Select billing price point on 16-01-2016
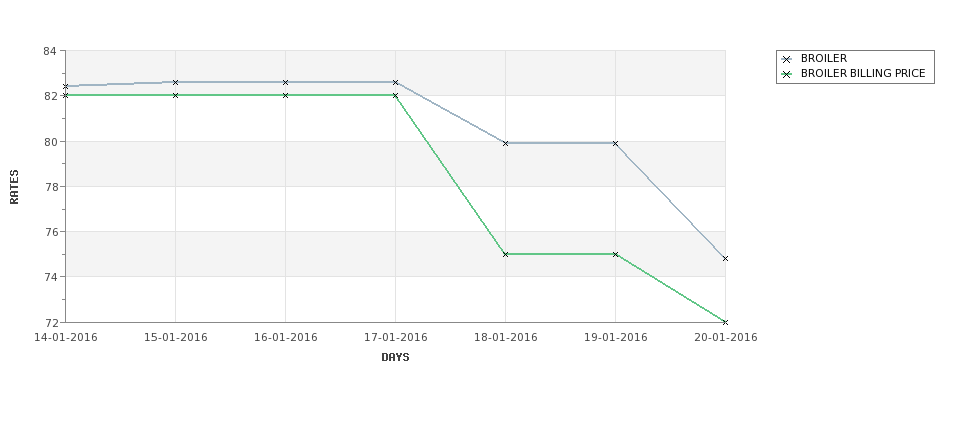Image resolution: width=975 pixels, height=429 pixels. (x=285, y=95)
